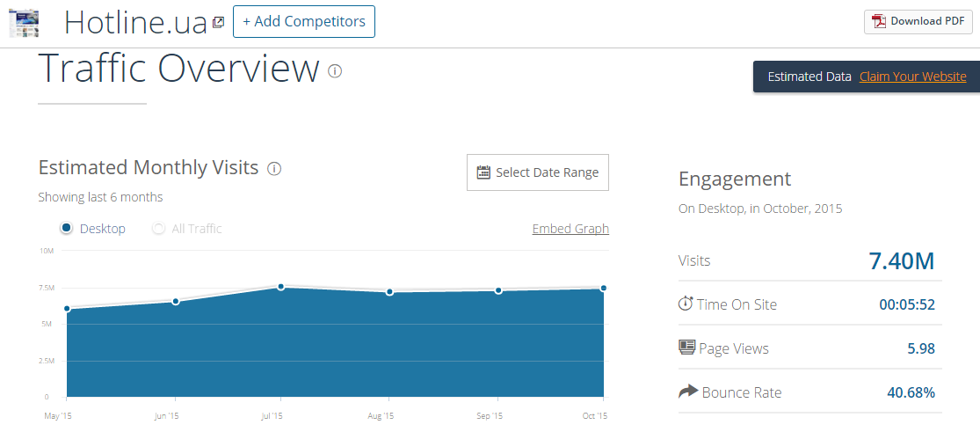
Task: Select the Desktop radio button
Action: [66, 229]
